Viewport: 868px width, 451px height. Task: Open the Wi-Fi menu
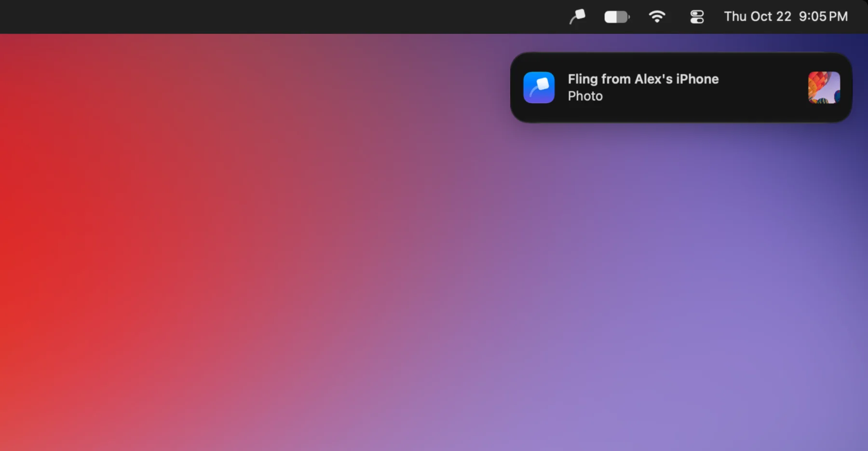pyautogui.click(x=657, y=17)
